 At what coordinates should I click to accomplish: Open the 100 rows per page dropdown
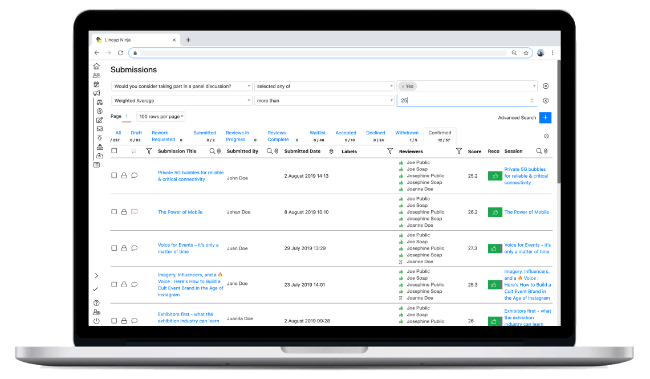(161, 117)
